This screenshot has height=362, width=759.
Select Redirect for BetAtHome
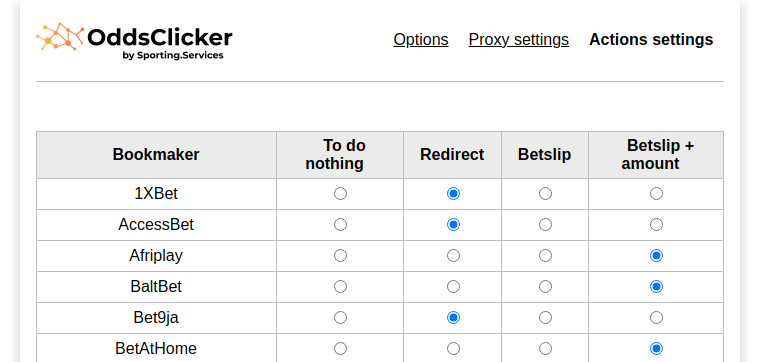click(x=453, y=348)
